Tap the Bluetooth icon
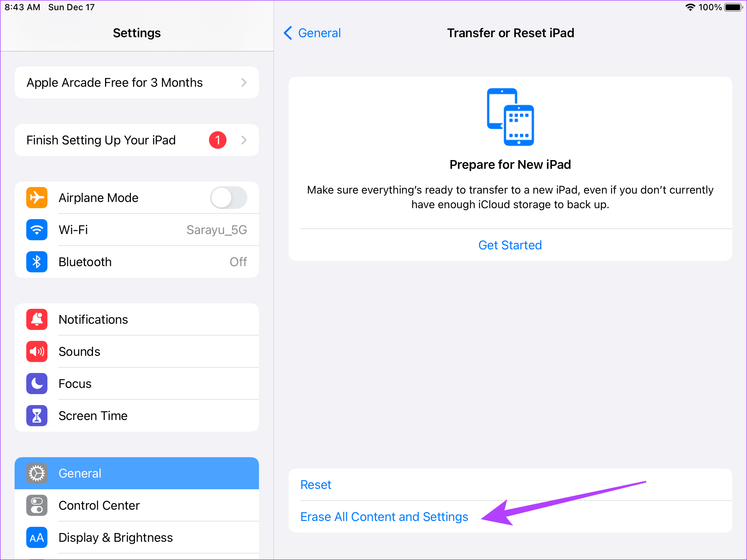 coord(37,261)
